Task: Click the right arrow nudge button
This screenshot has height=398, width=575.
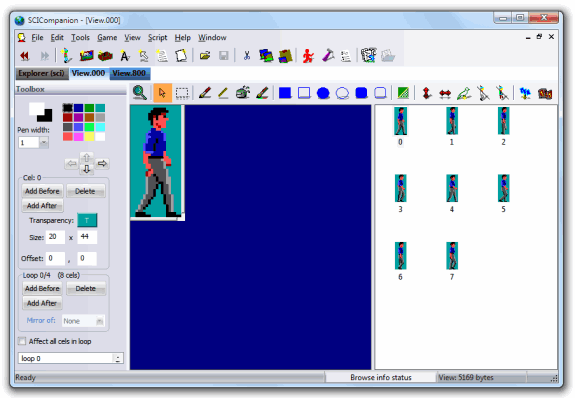Action: point(102,163)
